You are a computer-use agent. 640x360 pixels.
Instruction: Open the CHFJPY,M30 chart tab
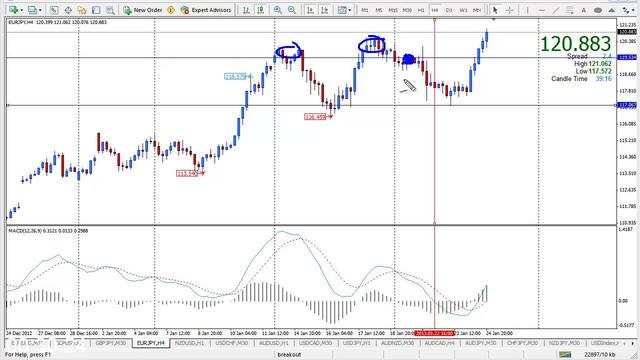[522, 343]
